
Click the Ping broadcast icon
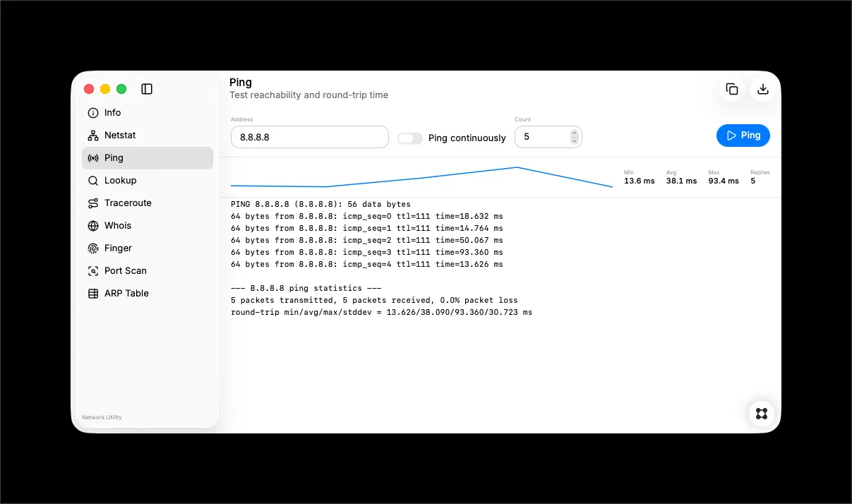click(93, 158)
